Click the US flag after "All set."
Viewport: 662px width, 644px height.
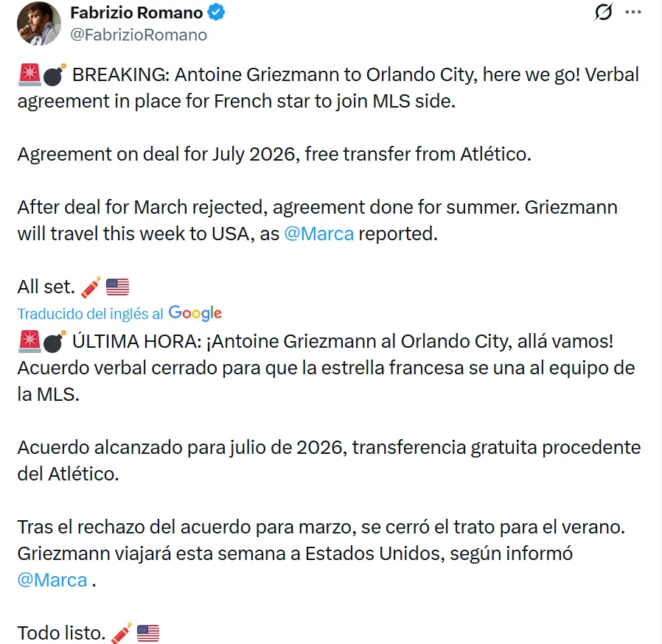click(x=117, y=287)
